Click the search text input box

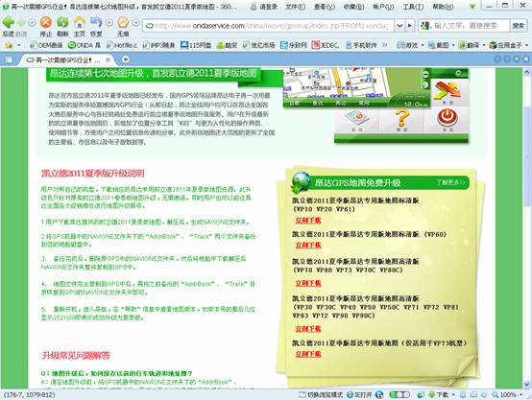point(470,26)
